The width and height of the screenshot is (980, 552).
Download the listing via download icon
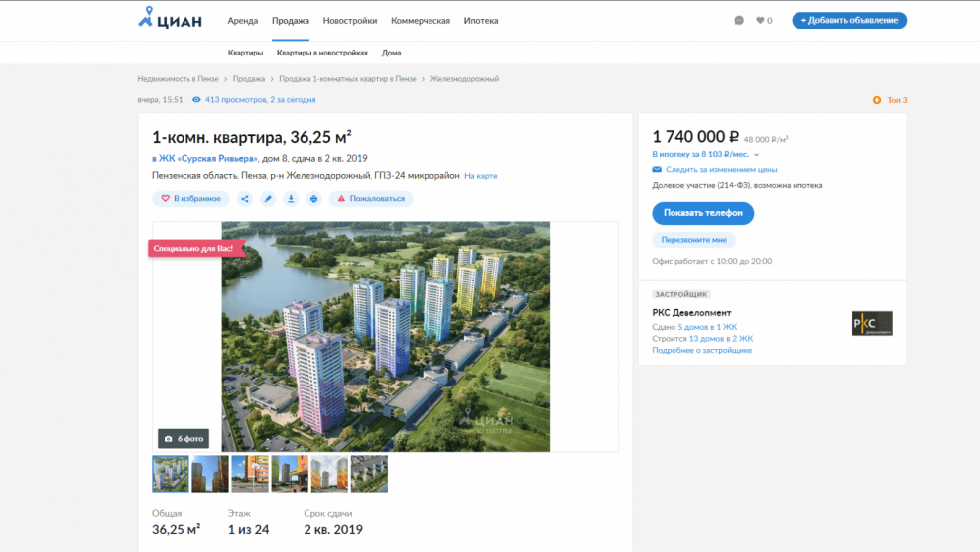(291, 198)
